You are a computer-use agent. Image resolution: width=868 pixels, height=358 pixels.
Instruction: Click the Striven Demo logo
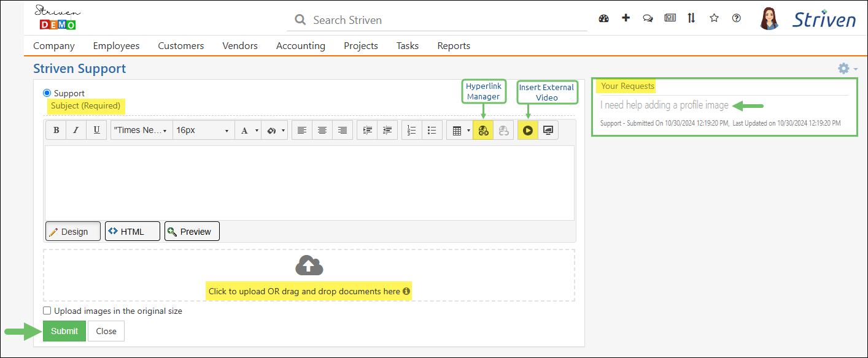coord(58,18)
